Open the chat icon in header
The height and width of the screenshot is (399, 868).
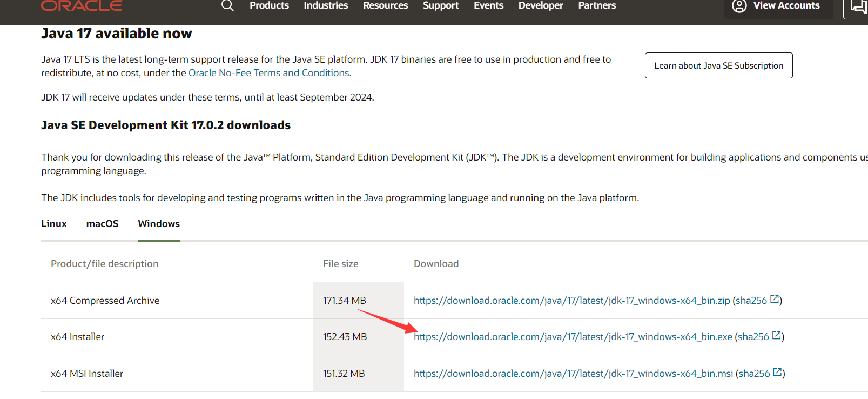coord(858,6)
